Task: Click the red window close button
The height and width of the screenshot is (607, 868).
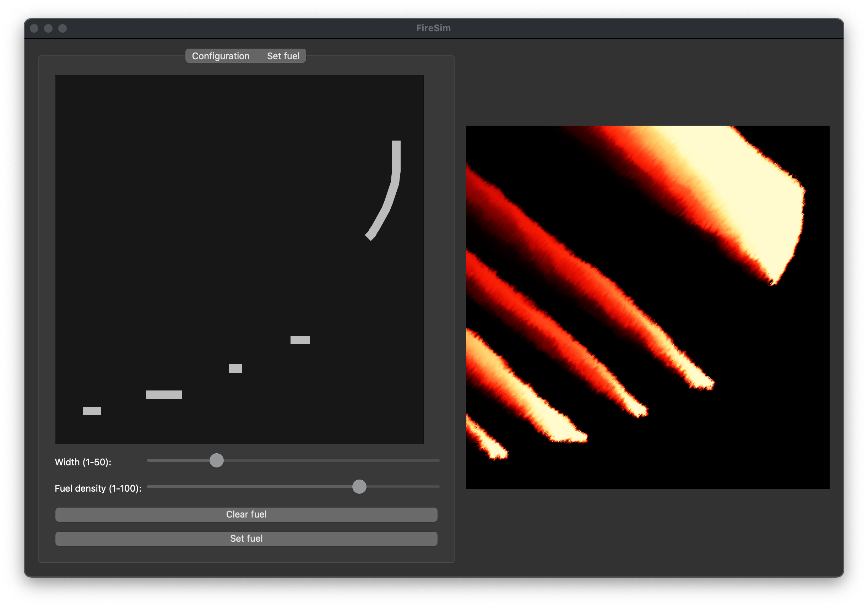Action: click(x=34, y=28)
